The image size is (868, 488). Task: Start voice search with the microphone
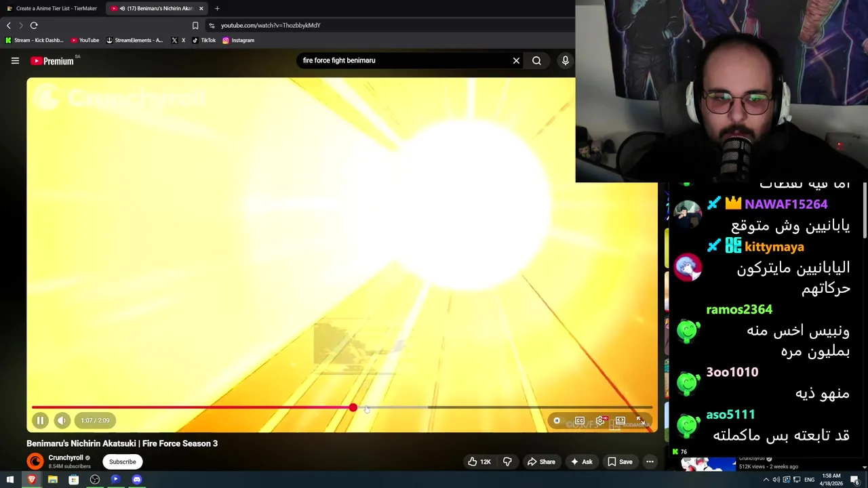tap(565, 60)
